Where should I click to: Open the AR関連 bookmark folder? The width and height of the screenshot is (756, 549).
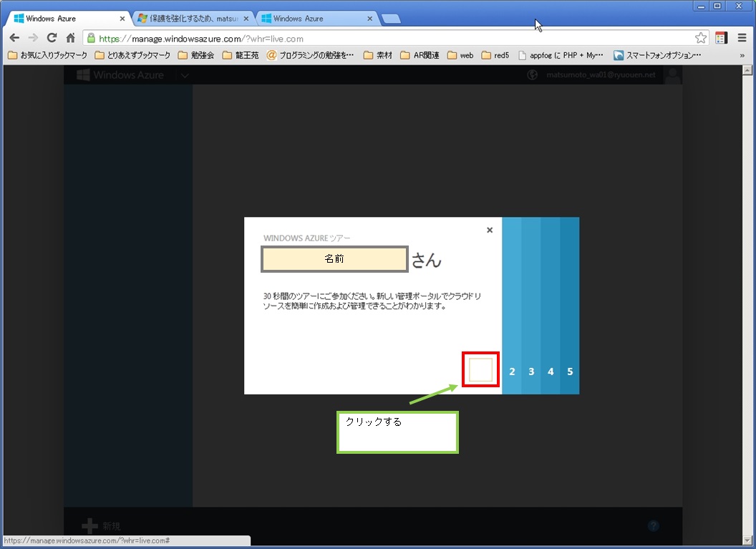click(x=420, y=55)
